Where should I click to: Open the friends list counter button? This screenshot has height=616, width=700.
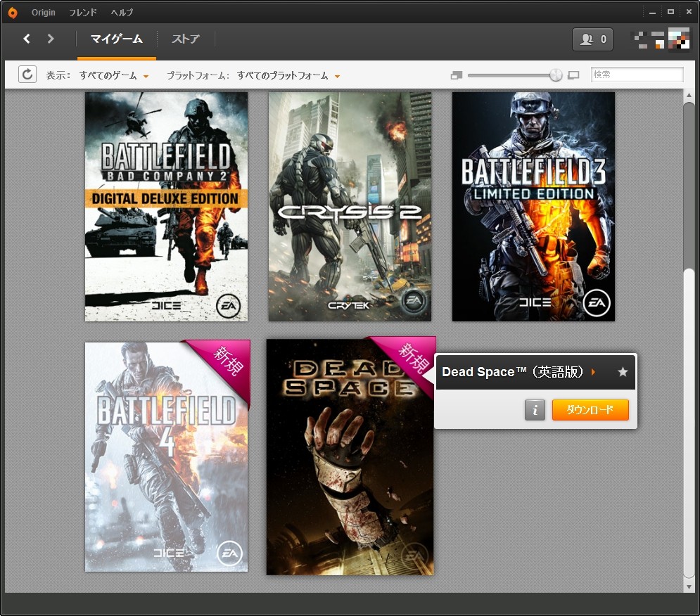592,39
